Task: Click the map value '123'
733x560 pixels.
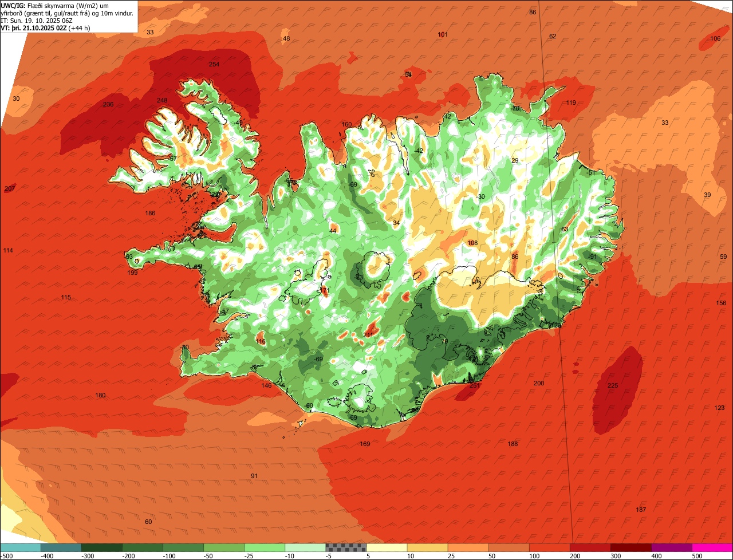Action: pyautogui.click(x=719, y=408)
